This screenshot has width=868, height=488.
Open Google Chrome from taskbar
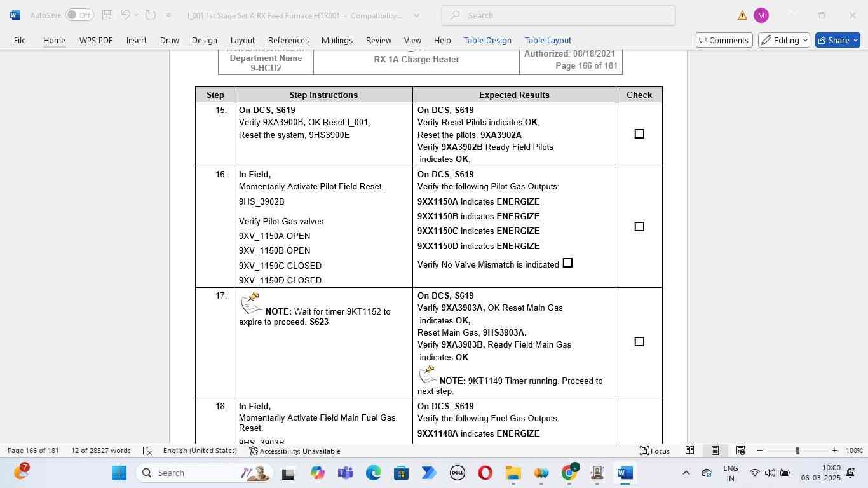click(569, 473)
